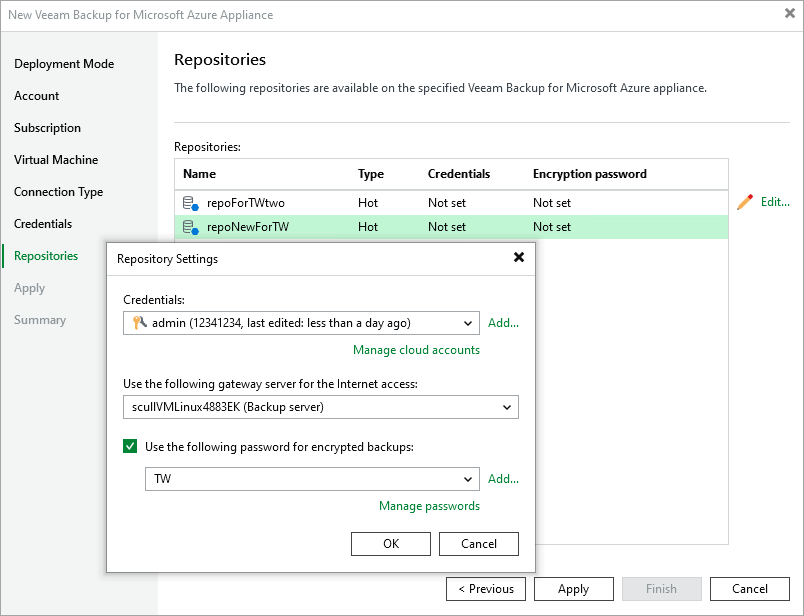Click Encryption password Not set for repoForTWtwo
Screen dimensions: 804x616
coord(552,203)
